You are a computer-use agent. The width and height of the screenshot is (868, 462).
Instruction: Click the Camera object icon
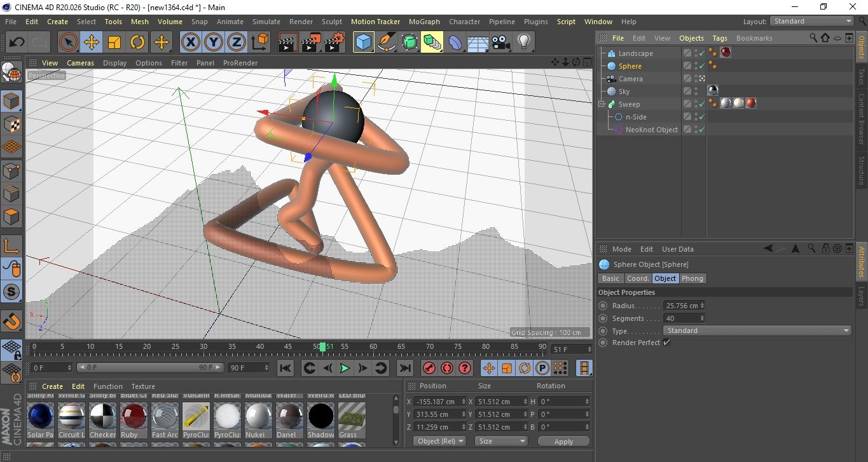501,43
